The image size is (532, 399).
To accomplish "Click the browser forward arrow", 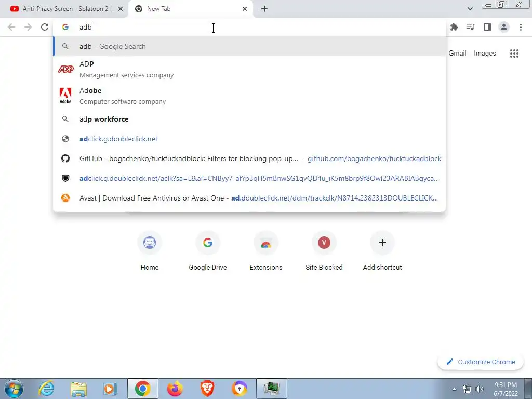I will pyautogui.click(x=28, y=27).
